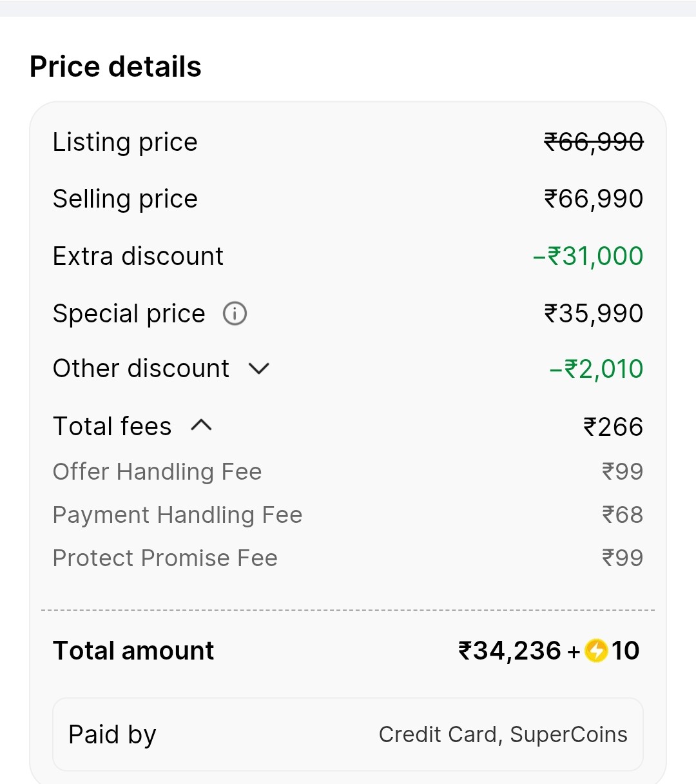Click the Total fees ₹266 amount
The width and height of the screenshot is (696, 784).
(613, 427)
